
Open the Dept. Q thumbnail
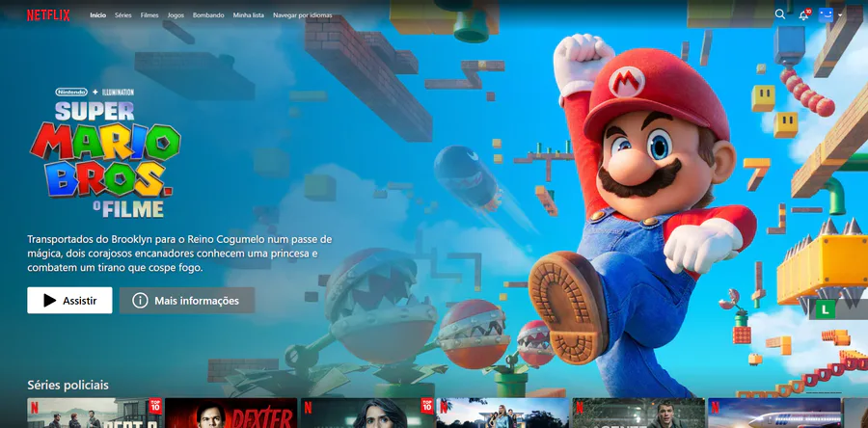coord(95,414)
